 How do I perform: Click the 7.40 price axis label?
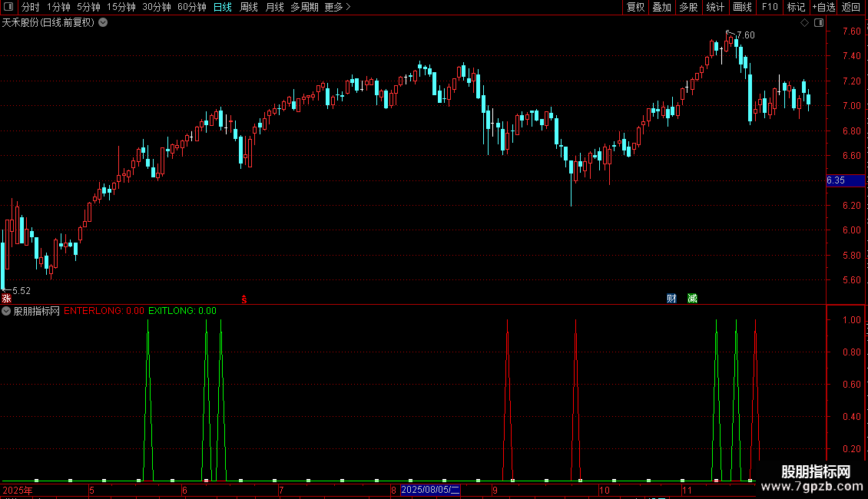851,56
